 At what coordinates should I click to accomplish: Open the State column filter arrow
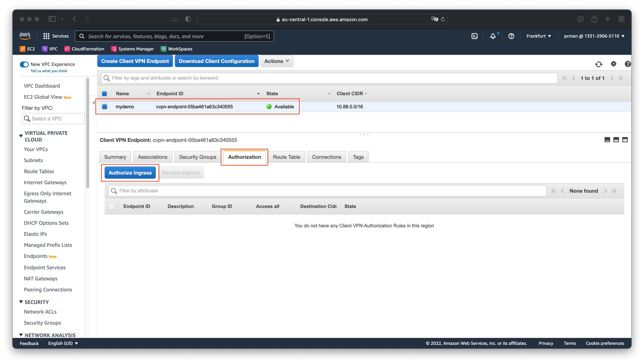click(328, 94)
